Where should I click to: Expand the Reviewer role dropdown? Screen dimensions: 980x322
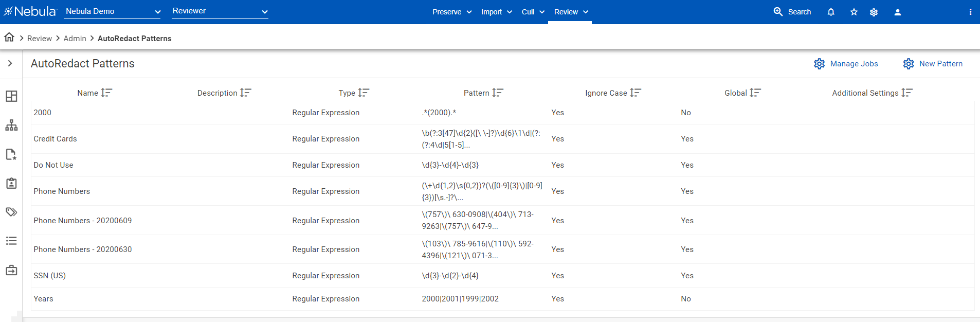coord(220,11)
